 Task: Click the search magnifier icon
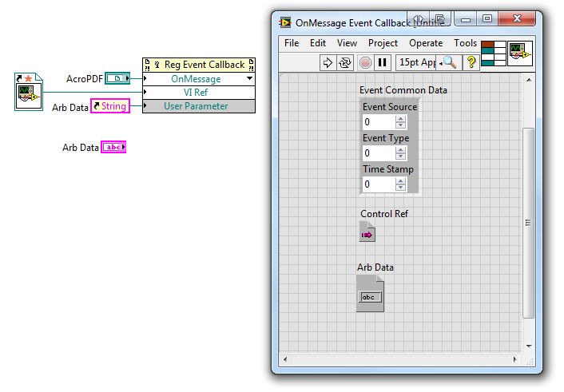(448, 63)
